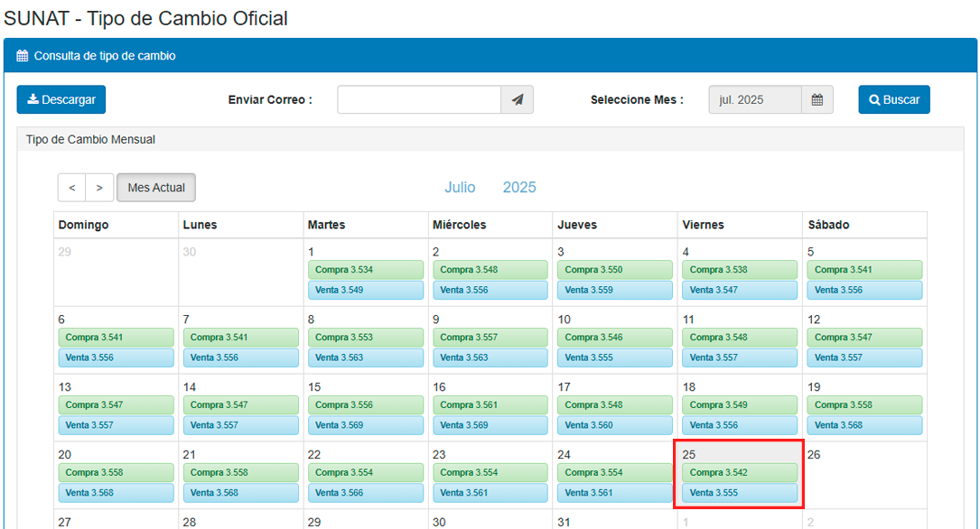Select Venta 3.559 on July 3
980x529 pixels.
point(615,290)
